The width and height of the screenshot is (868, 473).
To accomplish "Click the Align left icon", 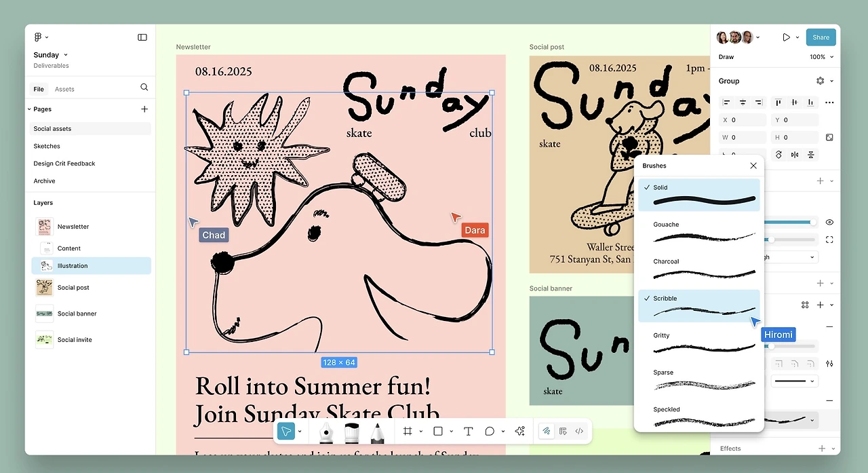I will click(726, 102).
